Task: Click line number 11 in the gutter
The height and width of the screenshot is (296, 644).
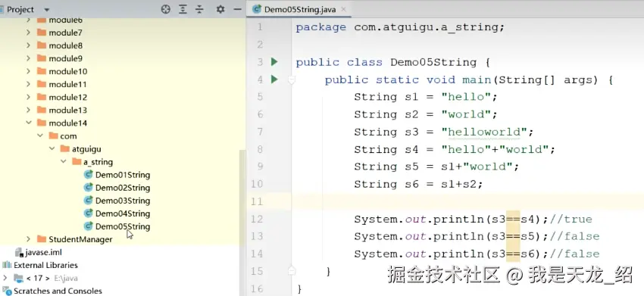Action: pos(256,201)
